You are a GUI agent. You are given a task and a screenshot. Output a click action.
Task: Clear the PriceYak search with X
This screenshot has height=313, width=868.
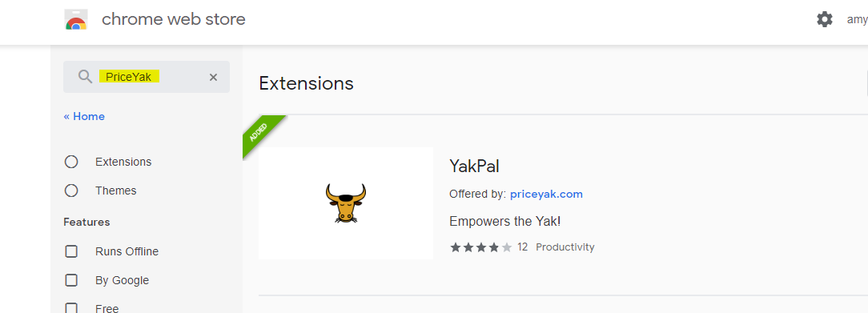[213, 78]
